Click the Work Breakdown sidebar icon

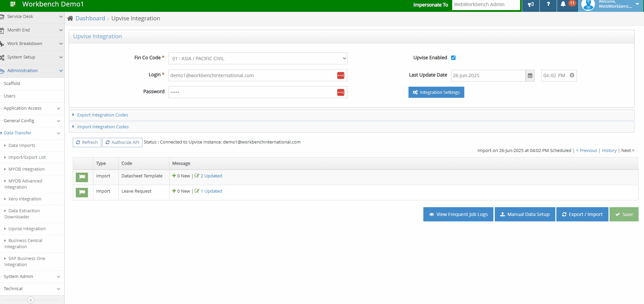point(2,44)
